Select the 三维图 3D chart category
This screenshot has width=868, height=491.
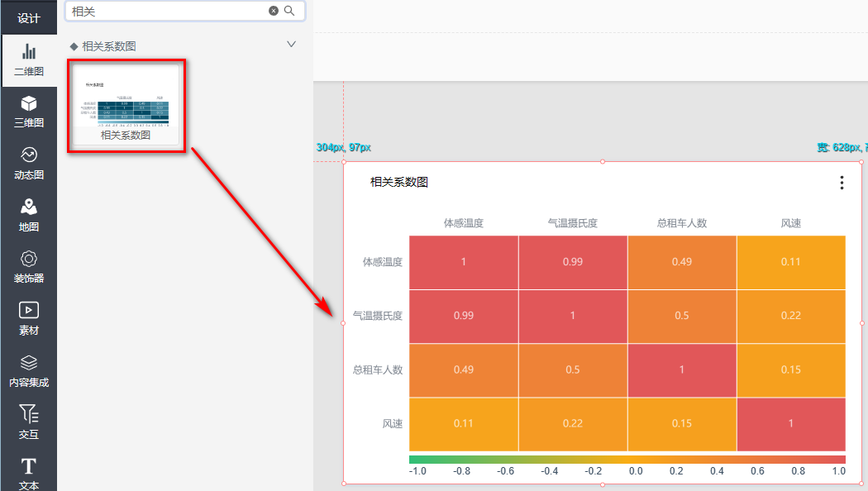pyautogui.click(x=28, y=112)
